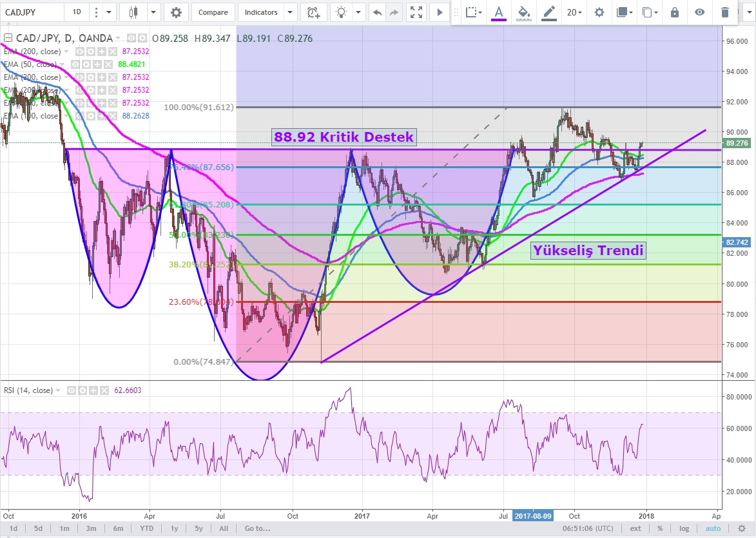Image resolution: width=756 pixels, height=538 pixels.
Task: Select the 1y time range
Action: 174,528
